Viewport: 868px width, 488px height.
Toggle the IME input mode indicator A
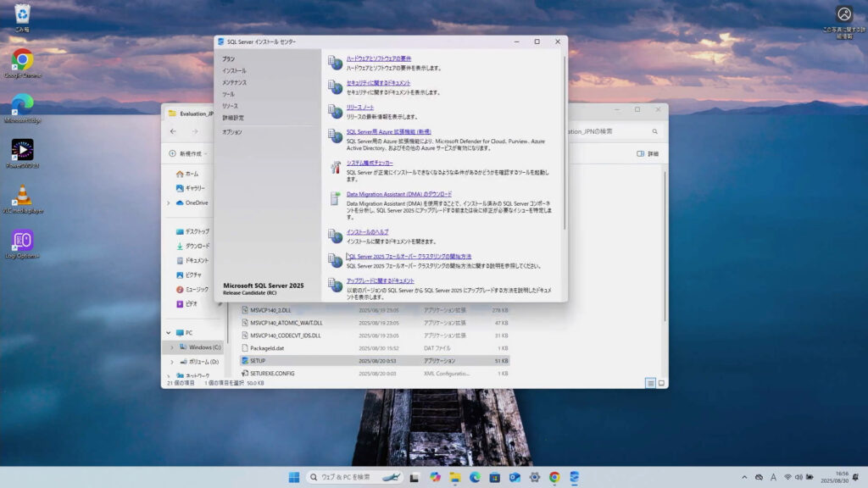(x=773, y=477)
